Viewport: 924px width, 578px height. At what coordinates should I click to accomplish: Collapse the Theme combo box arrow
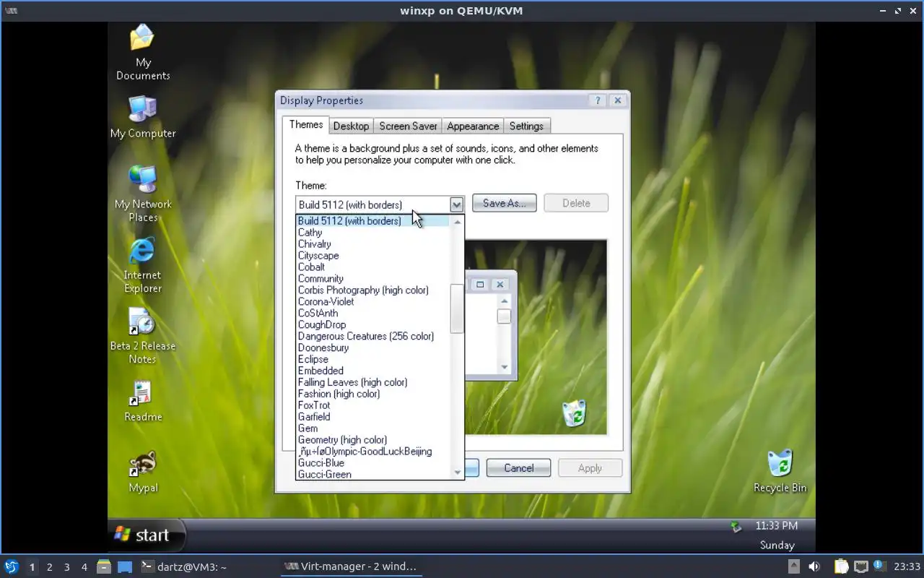click(x=456, y=204)
